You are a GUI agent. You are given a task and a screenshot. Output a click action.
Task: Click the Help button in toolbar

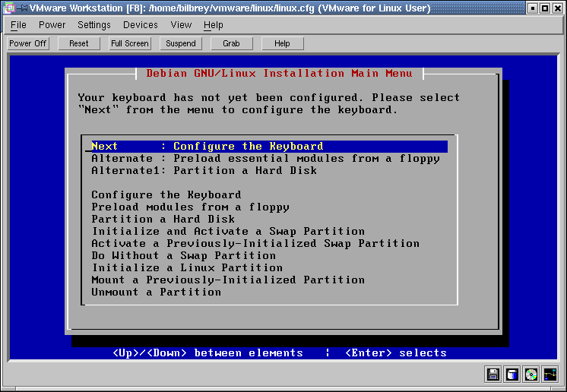pyautogui.click(x=282, y=43)
